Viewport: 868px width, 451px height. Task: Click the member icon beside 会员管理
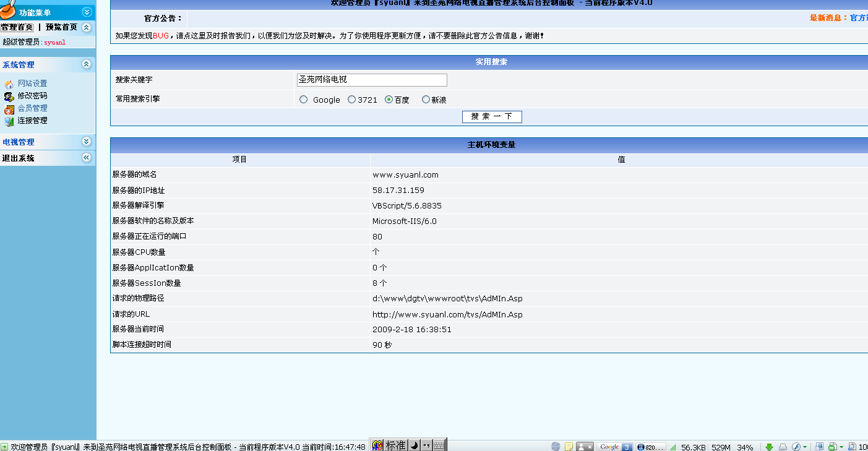[9, 108]
